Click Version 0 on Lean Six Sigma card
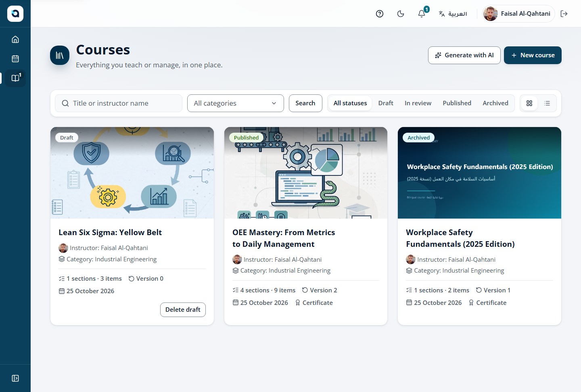This screenshot has width=581, height=392. (x=146, y=279)
